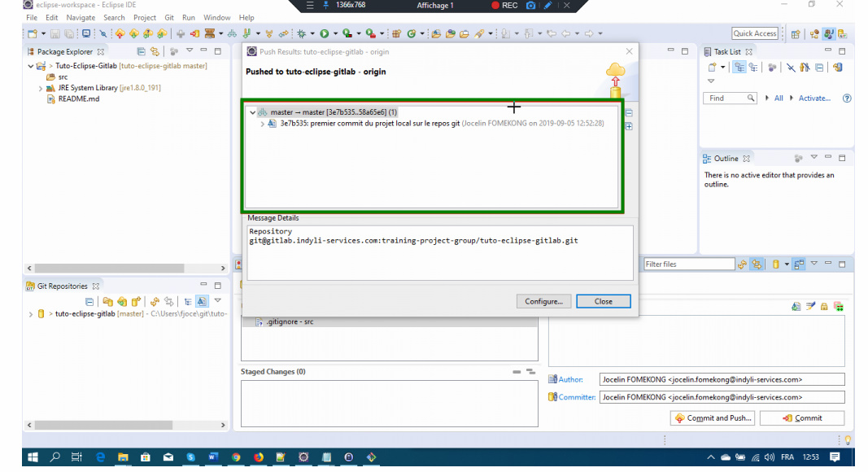Expand commit 3e7b535 in push results
The image size is (868, 472).
click(263, 124)
